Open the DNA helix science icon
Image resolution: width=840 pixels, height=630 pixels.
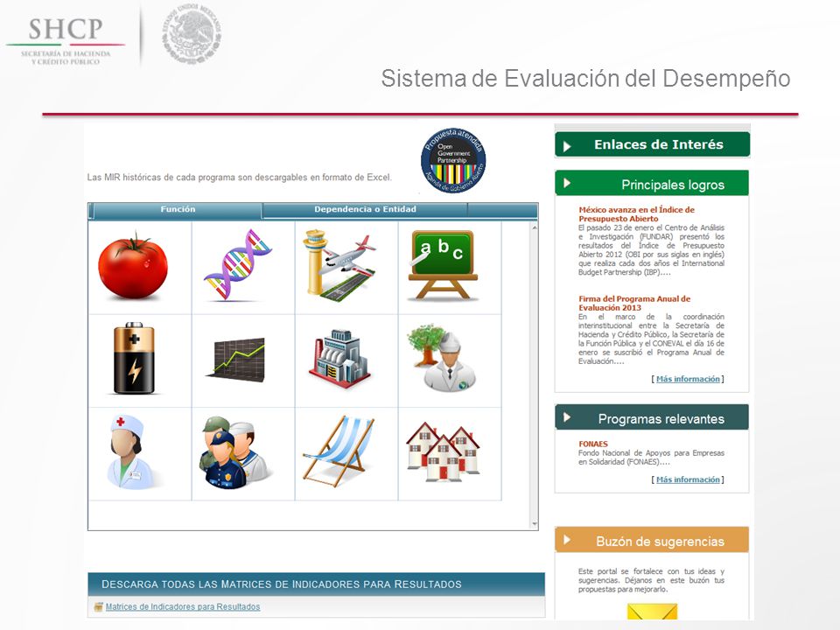click(238, 265)
